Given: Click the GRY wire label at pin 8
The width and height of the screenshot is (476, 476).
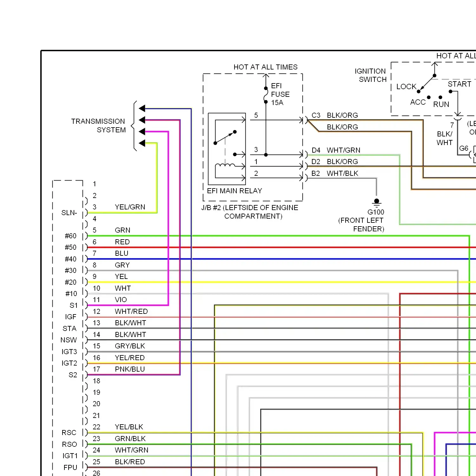Looking at the screenshot, I should [x=122, y=265].
